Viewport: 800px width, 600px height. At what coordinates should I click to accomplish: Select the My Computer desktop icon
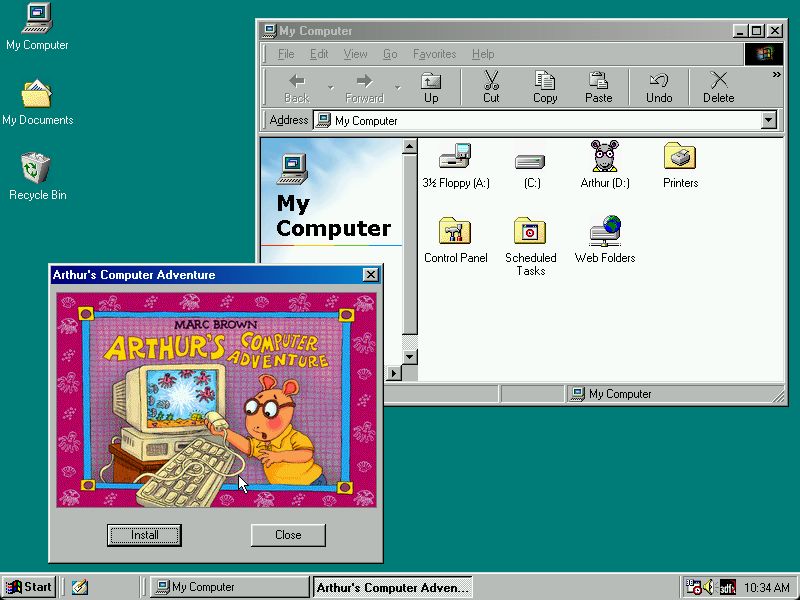[x=37, y=27]
